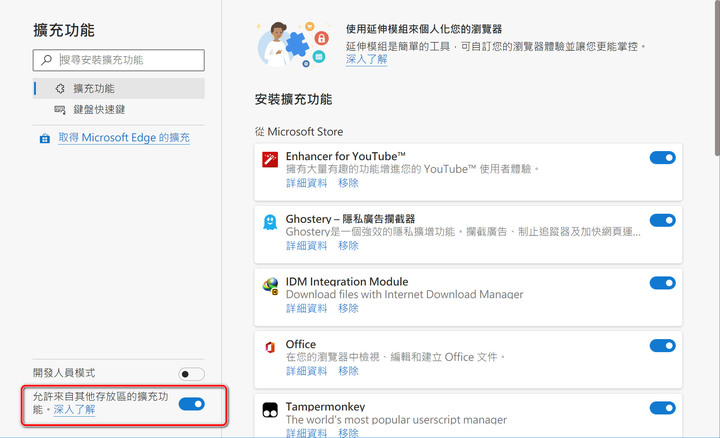Image resolution: width=720 pixels, height=438 pixels.
Task: Click the vertical scrollbar thumb
Action: click(x=717, y=78)
